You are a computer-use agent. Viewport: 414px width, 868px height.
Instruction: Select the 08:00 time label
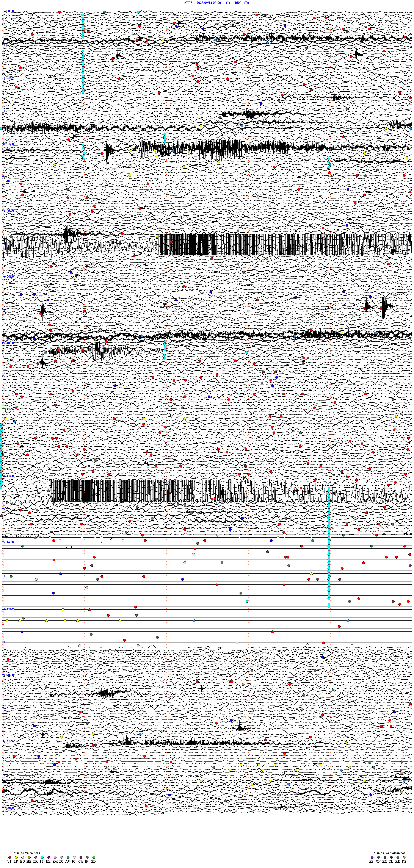point(10,277)
